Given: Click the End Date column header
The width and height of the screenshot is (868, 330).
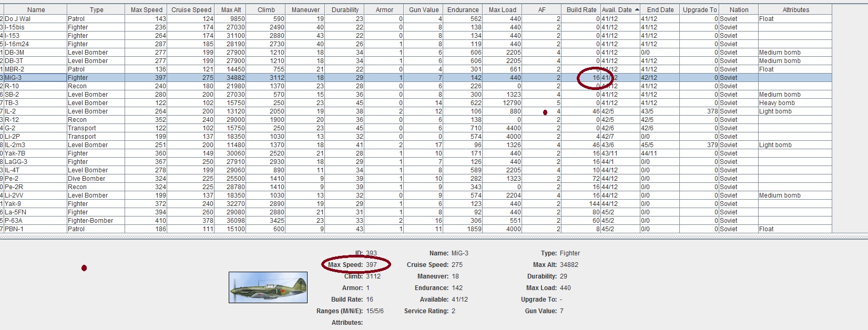Looking at the screenshot, I should [660, 9].
